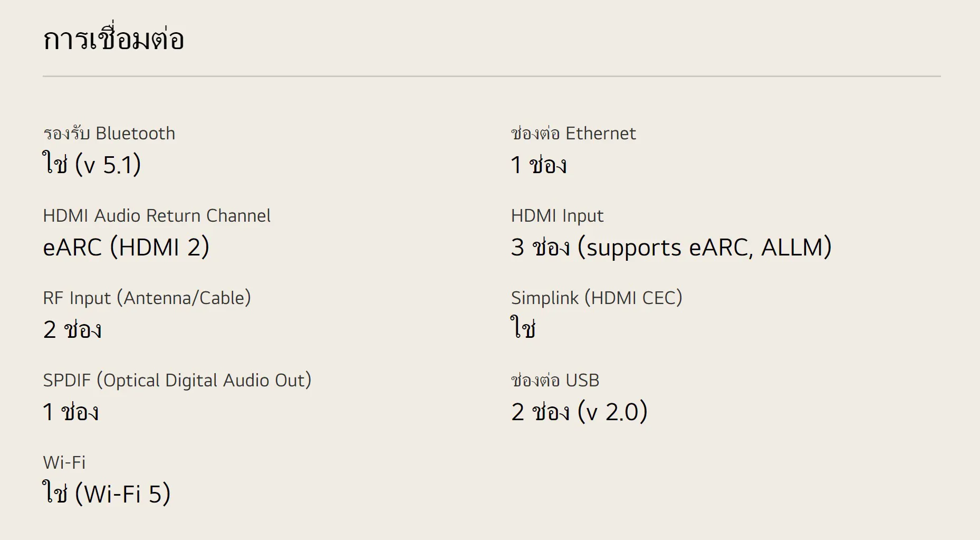Screen dimensions: 980x540
Task: Click the รองรับ Bluetooth spec label
Action: (x=109, y=134)
